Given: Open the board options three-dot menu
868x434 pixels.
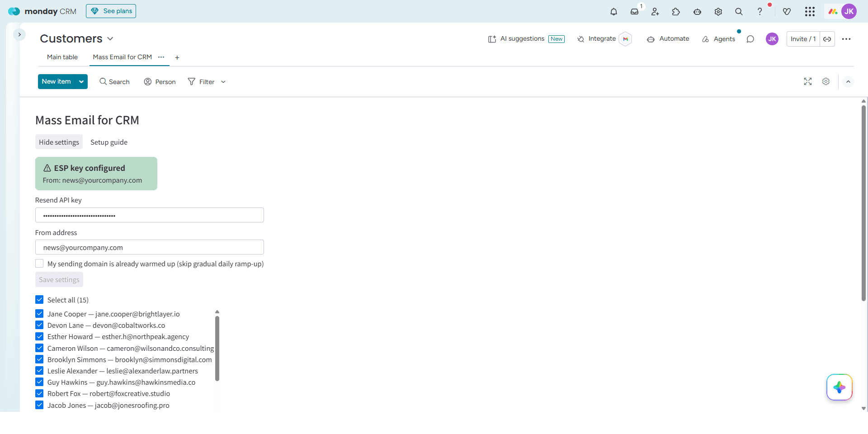Looking at the screenshot, I should [846, 39].
